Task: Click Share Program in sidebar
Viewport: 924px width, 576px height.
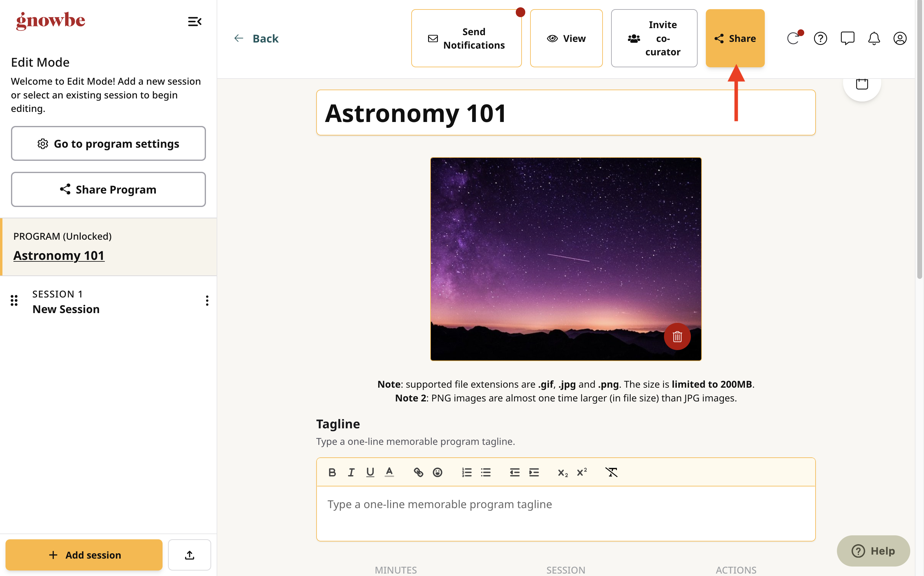Action: [x=108, y=189]
